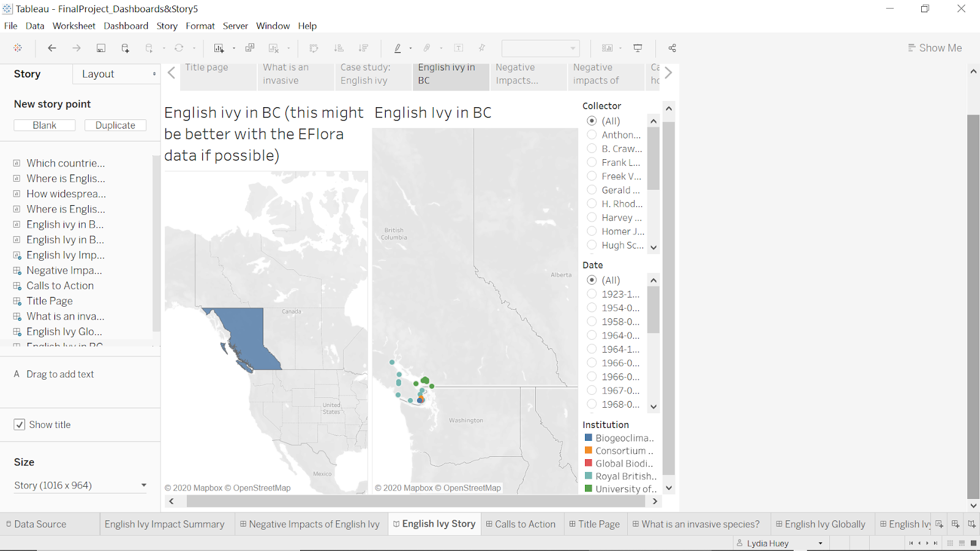The width and height of the screenshot is (980, 551).
Task: Click the Group Members paperclip icon
Action: pyautogui.click(x=427, y=48)
